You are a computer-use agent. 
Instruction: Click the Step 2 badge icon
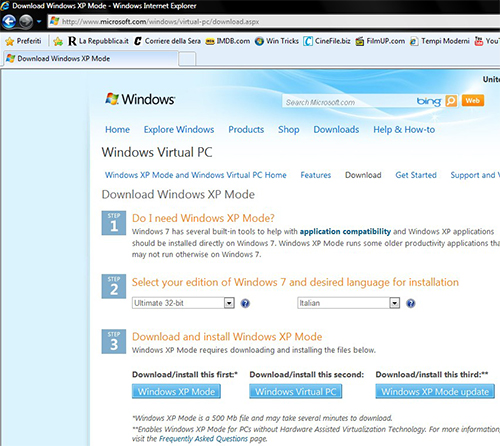pyautogui.click(x=114, y=286)
